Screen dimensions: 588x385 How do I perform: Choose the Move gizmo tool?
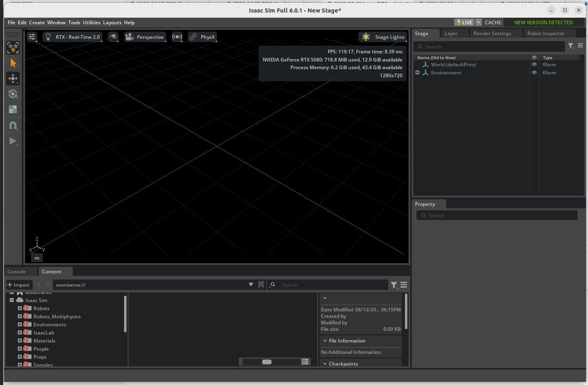coord(13,78)
